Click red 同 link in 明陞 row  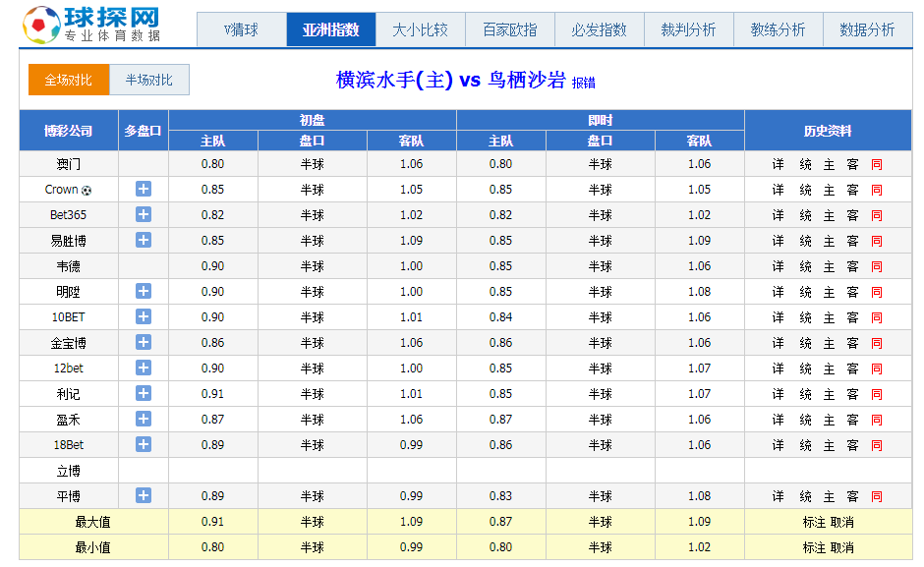[x=876, y=292]
